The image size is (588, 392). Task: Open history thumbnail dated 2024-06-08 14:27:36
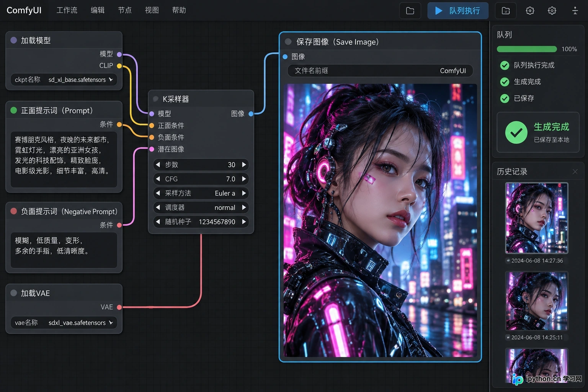537,218
